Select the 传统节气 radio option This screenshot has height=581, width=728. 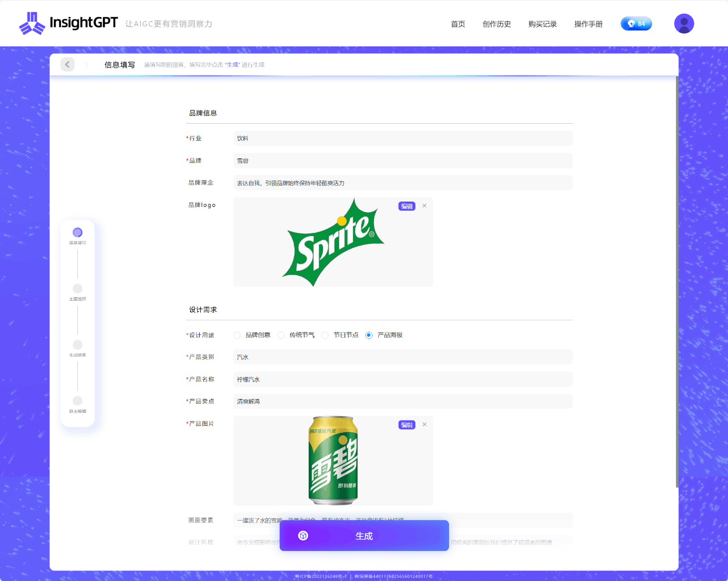(x=281, y=335)
